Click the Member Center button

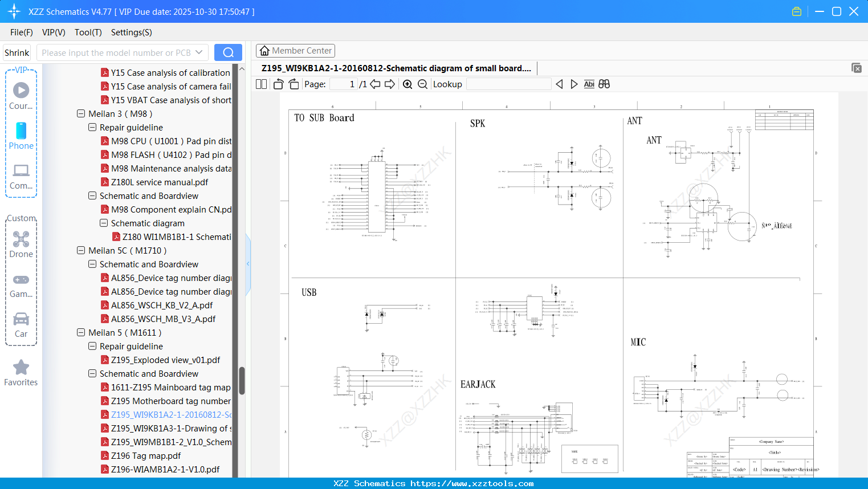click(295, 51)
